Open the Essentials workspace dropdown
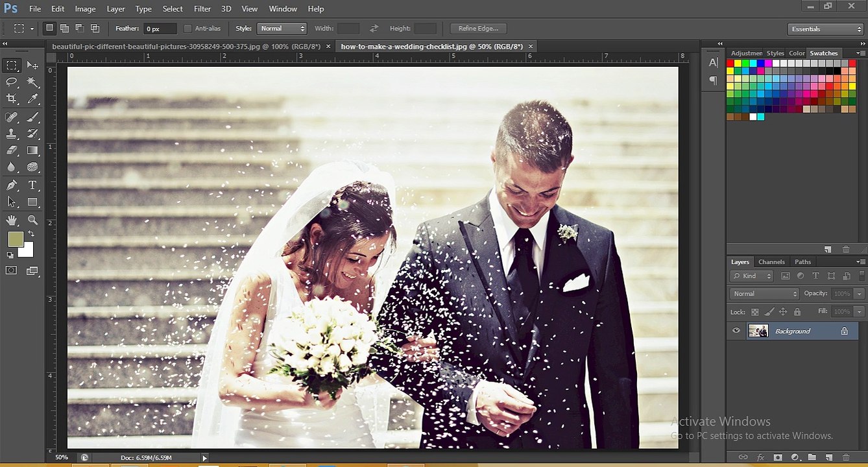The height and width of the screenshot is (467, 868). point(825,29)
